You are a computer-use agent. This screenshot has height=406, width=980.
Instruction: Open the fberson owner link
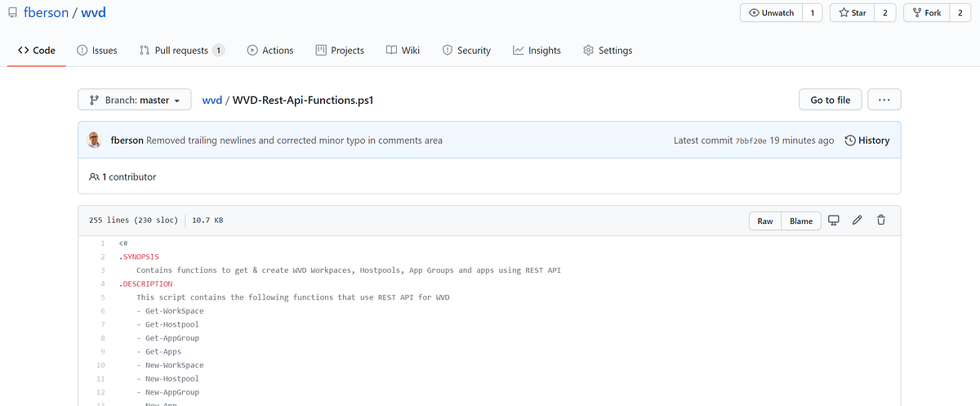(47, 13)
